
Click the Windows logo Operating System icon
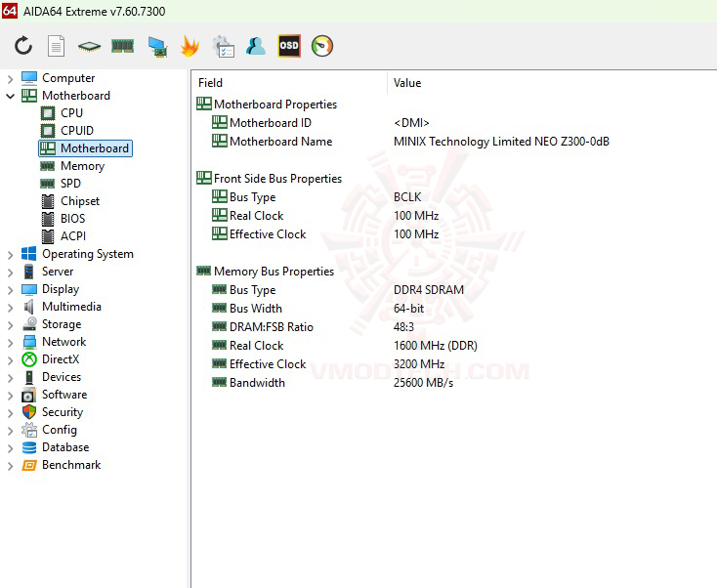point(29,254)
